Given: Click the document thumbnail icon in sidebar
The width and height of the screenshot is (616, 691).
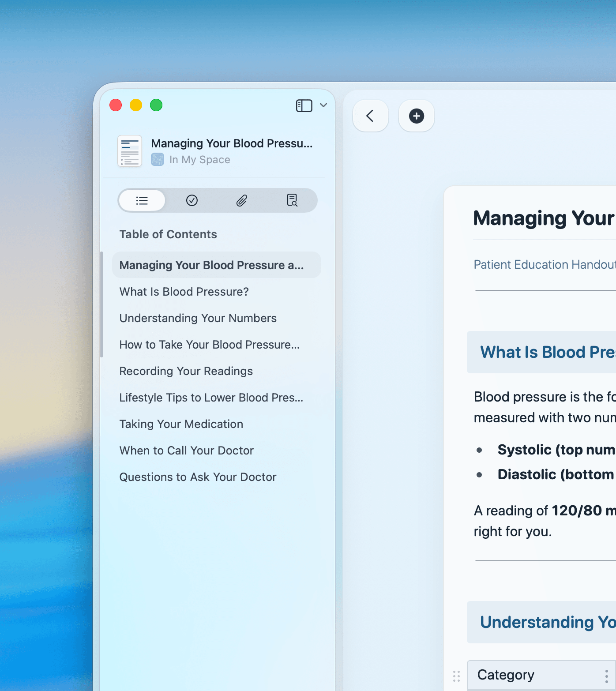Looking at the screenshot, I should pyautogui.click(x=130, y=151).
